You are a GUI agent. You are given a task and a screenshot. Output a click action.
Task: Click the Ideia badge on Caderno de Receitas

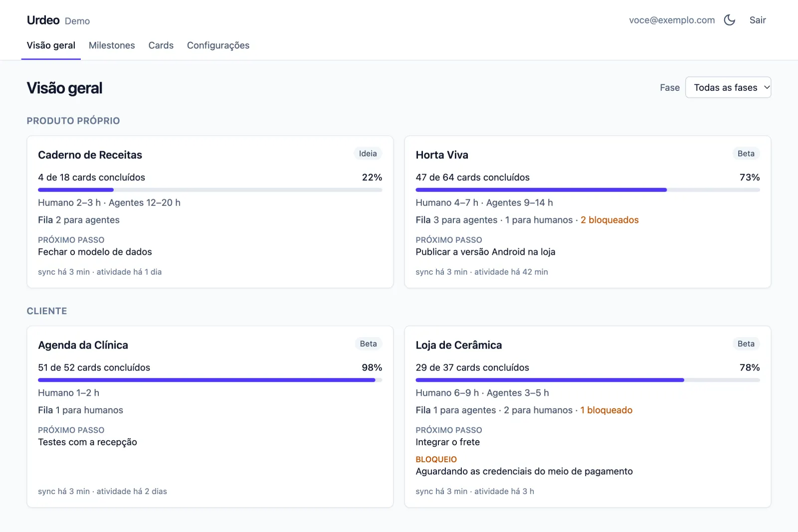pyautogui.click(x=368, y=154)
